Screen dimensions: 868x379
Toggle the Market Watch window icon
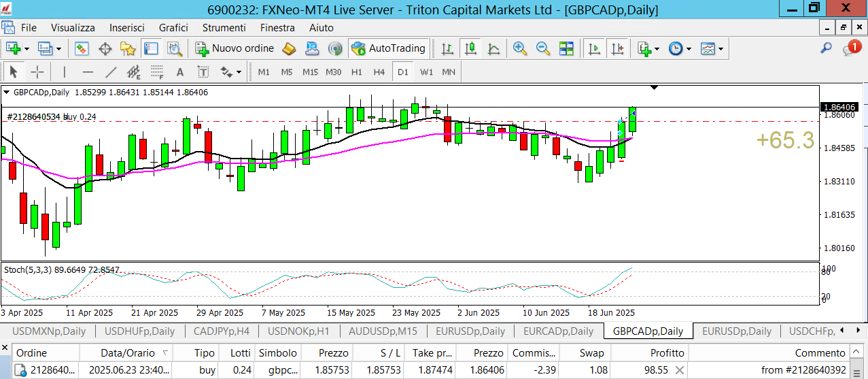82,48
